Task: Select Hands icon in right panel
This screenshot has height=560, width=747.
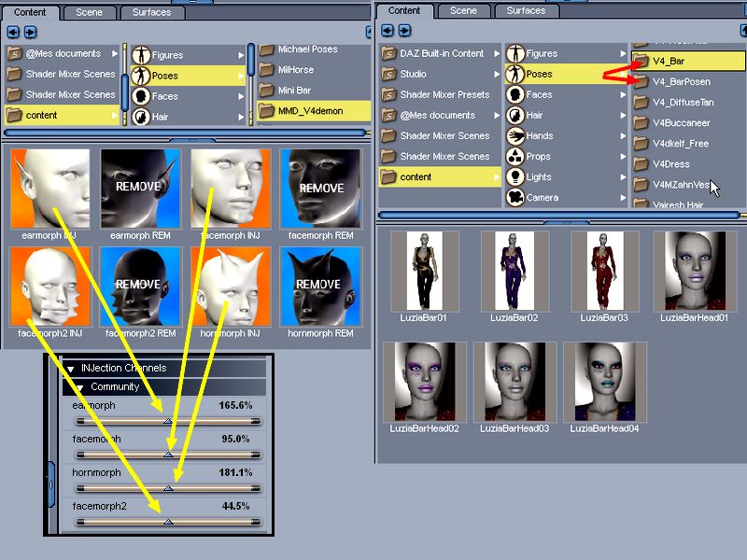Action: coord(515,135)
